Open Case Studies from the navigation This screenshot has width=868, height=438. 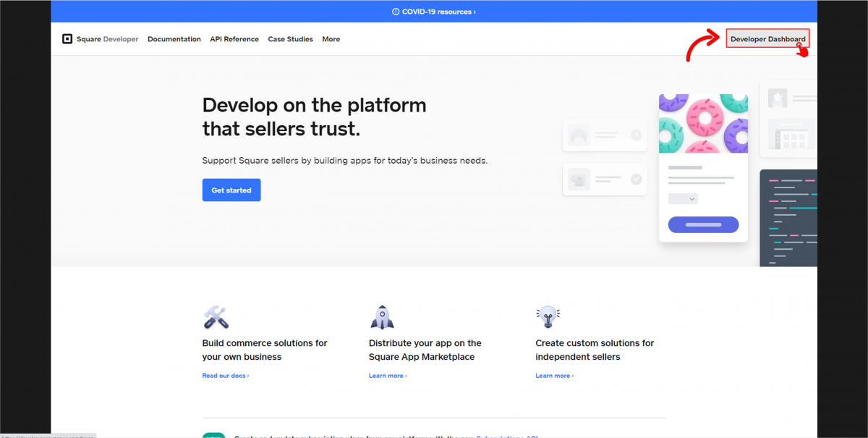290,39
